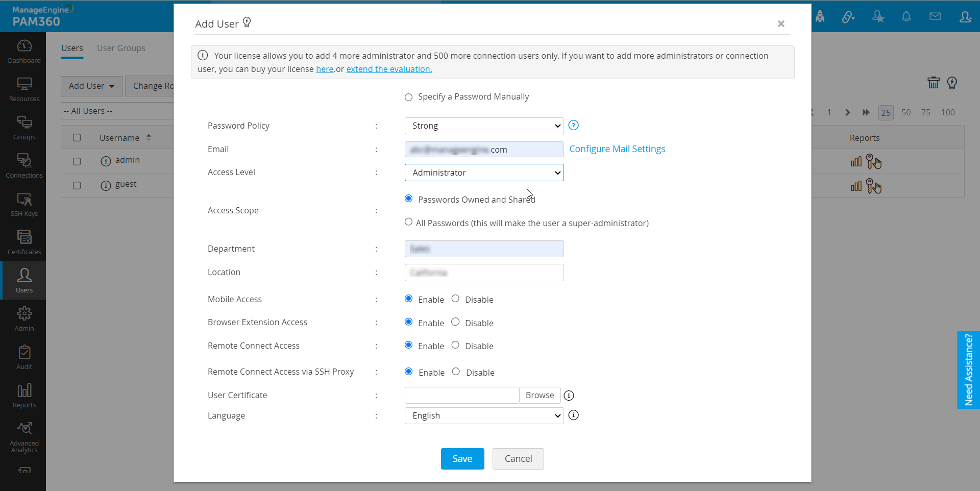
Task: Open the Language dropdown
Action: [484, 415]
